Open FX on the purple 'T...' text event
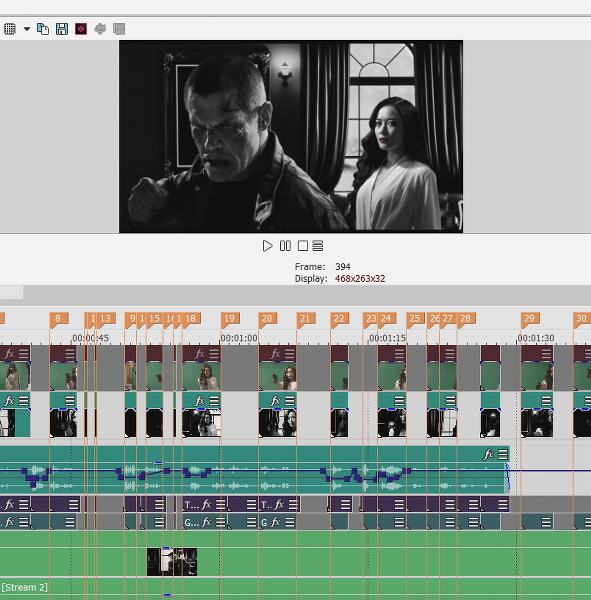The width and height of the screenshot is (591, 600). [206, 505]
